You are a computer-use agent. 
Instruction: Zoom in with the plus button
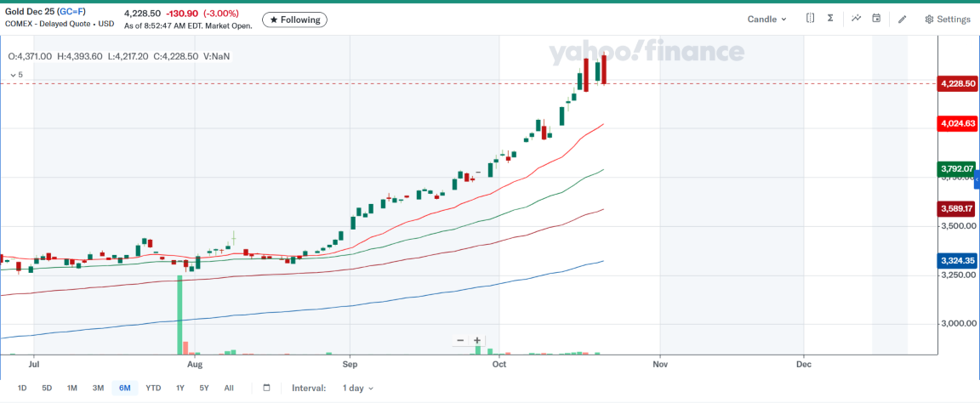[477, 340]
